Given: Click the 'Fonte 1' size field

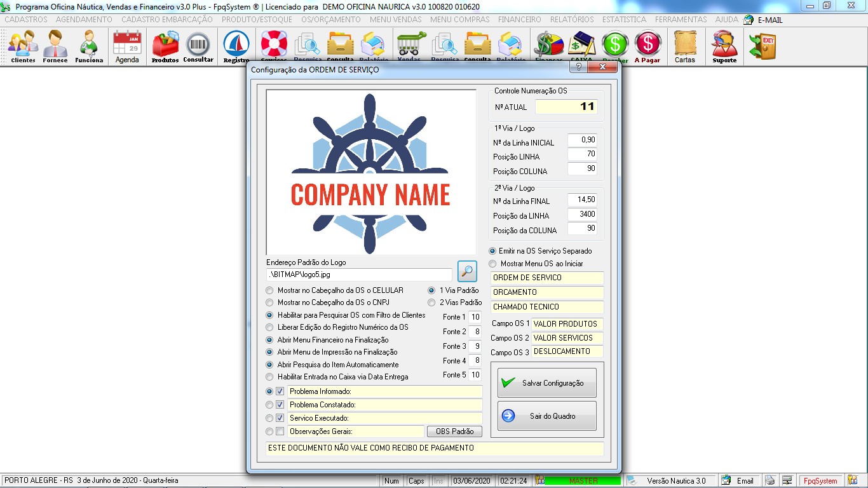Looking at the screenshot, I should [x=475, y=317].
